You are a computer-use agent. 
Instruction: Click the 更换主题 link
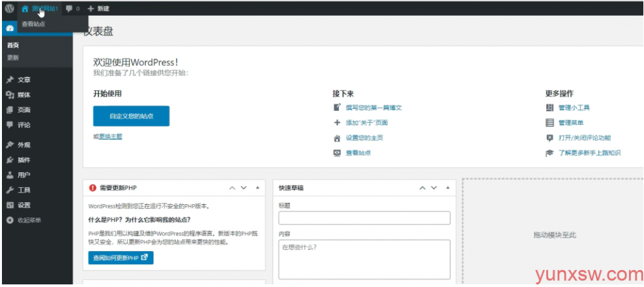[110, 136]
